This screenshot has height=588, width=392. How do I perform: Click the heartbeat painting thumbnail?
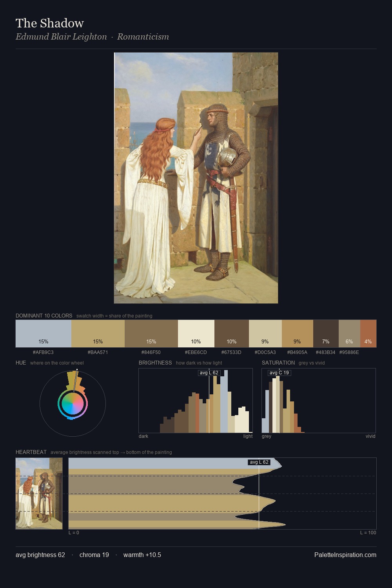pyautogui.click(x=39, y=494)
